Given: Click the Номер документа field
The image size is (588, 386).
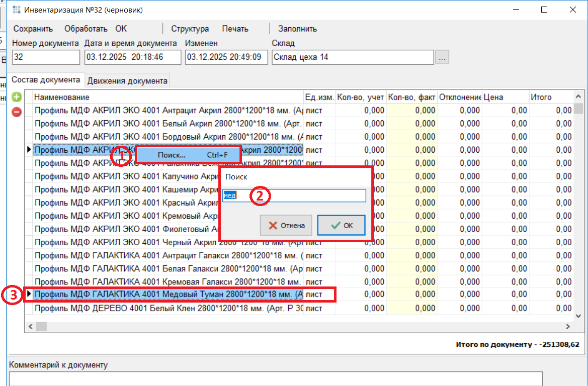Looking at the screenshot, I should 46,57.
